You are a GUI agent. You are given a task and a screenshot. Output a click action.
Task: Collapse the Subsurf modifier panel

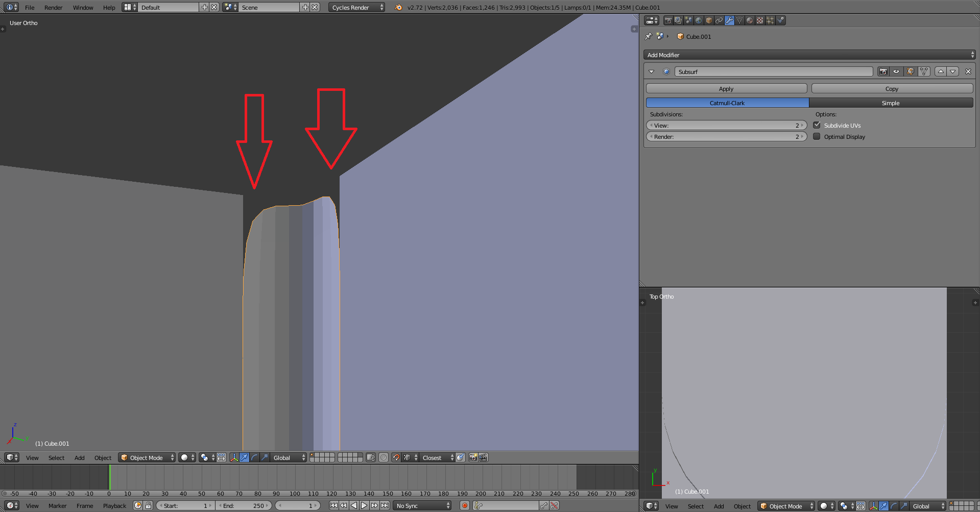point(652,71)
